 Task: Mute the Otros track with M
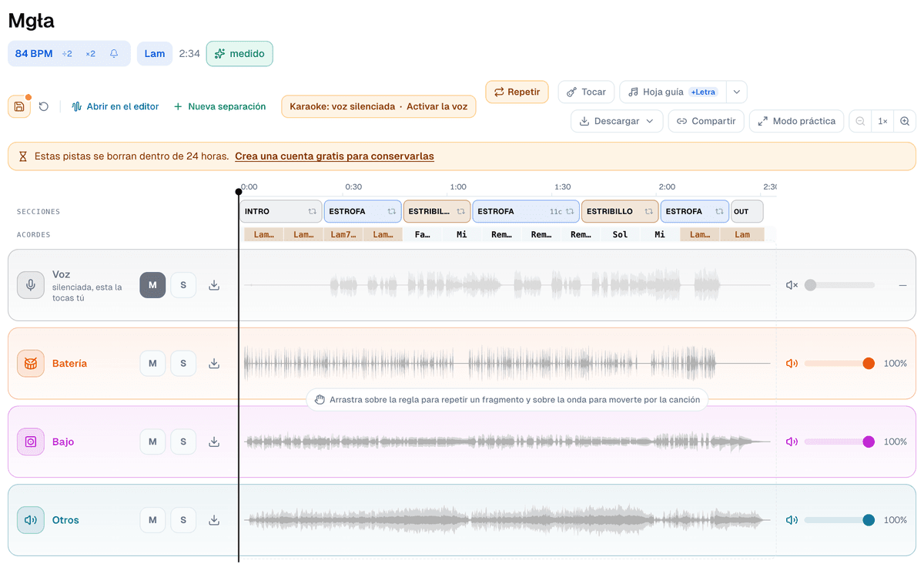point(152,520)
